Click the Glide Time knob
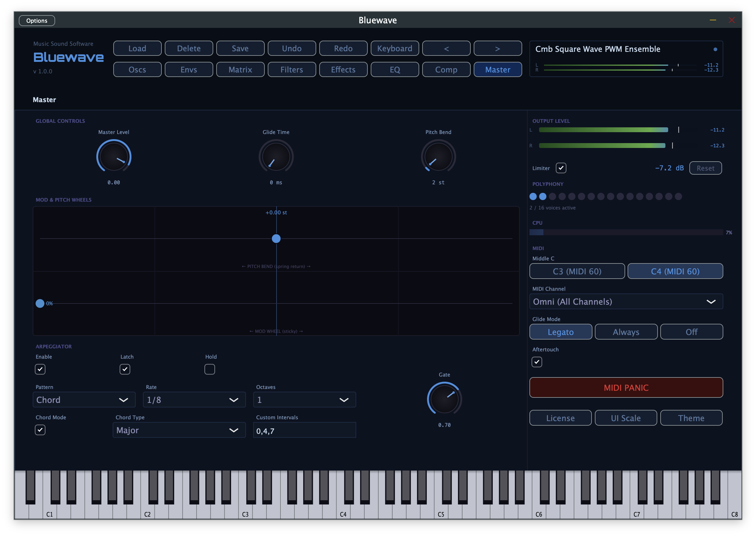Viewport: 756px width, 536px height. tap(276, 156)
